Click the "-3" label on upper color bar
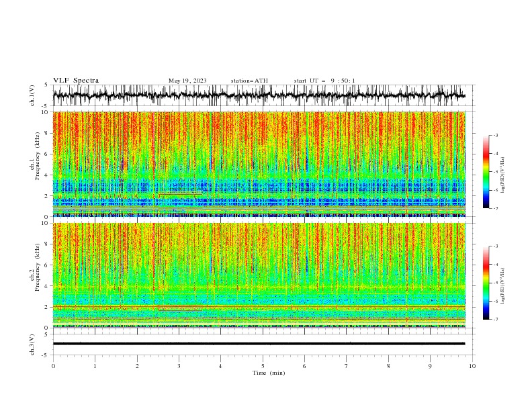 495,135
